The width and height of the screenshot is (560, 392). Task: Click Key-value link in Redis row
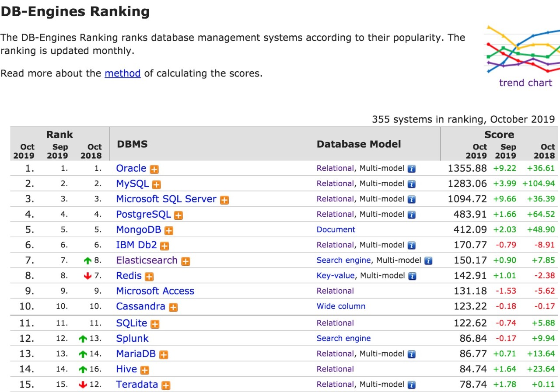336,276
